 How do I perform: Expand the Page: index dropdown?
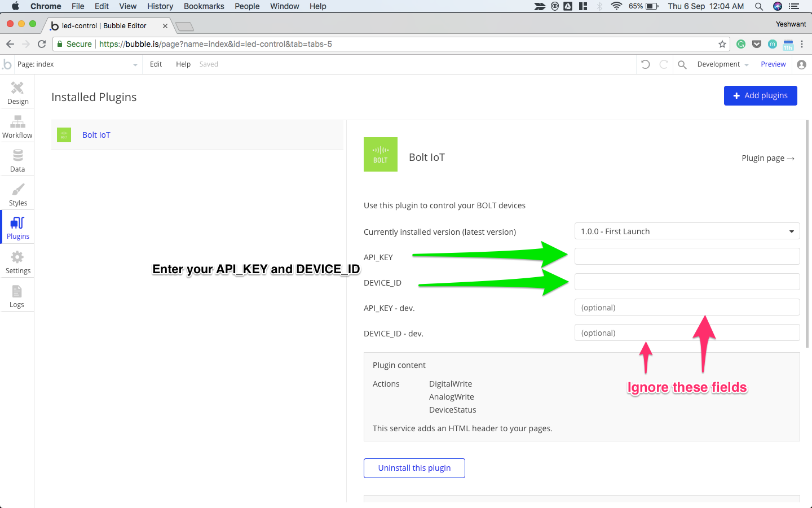click(77, 64)
